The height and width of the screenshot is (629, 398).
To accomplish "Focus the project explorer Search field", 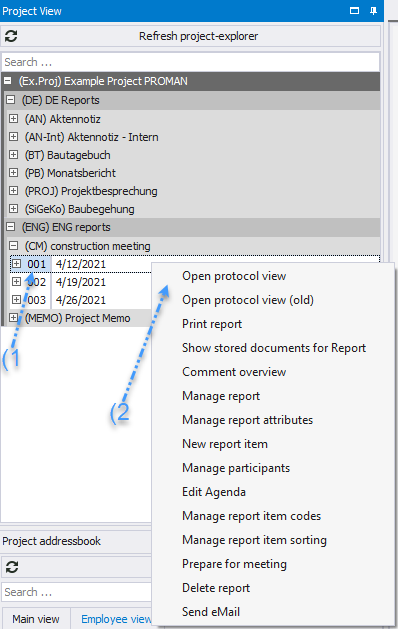I will [191, 62].
